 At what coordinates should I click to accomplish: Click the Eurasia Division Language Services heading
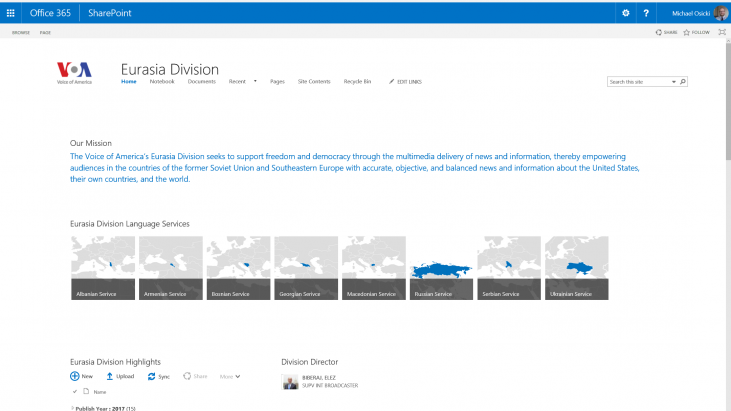(x=130, y=224)
